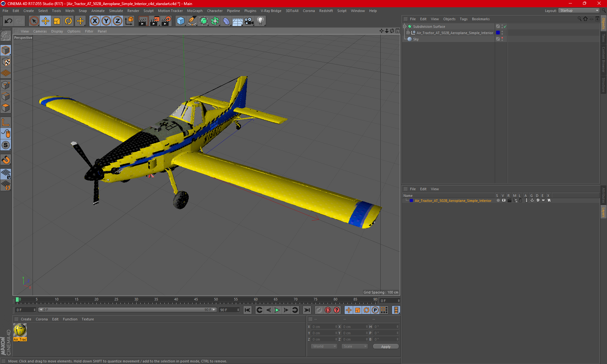607x364 pixels.
Task: Open the Layout Startup dropdown
Action: coord(579,11)
